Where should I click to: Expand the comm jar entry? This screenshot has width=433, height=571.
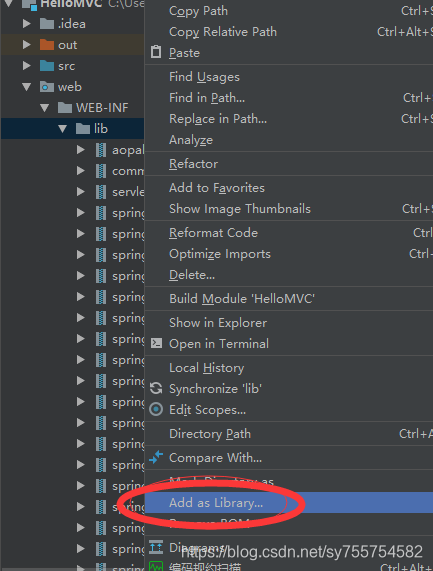pos(80,171)
